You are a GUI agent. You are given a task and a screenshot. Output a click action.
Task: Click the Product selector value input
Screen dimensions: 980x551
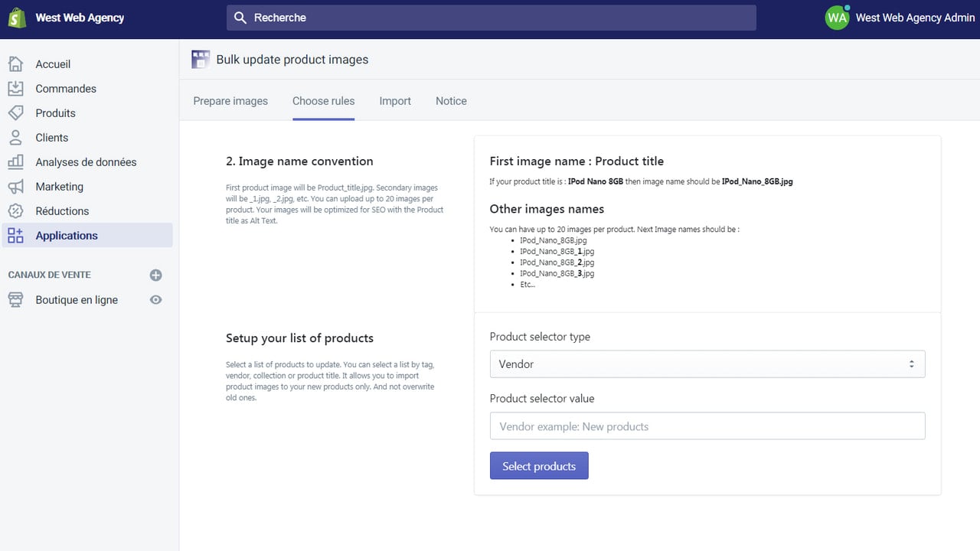point(707,426)
